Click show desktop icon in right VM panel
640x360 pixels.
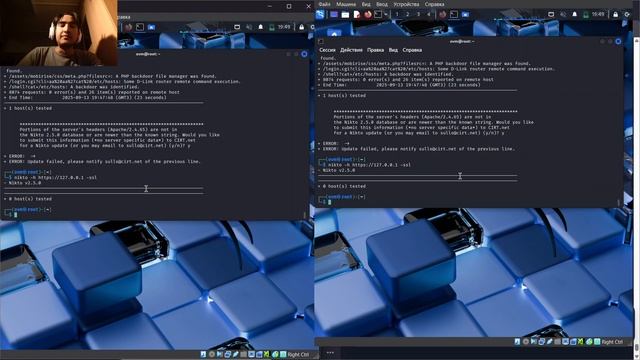(334, 14)
